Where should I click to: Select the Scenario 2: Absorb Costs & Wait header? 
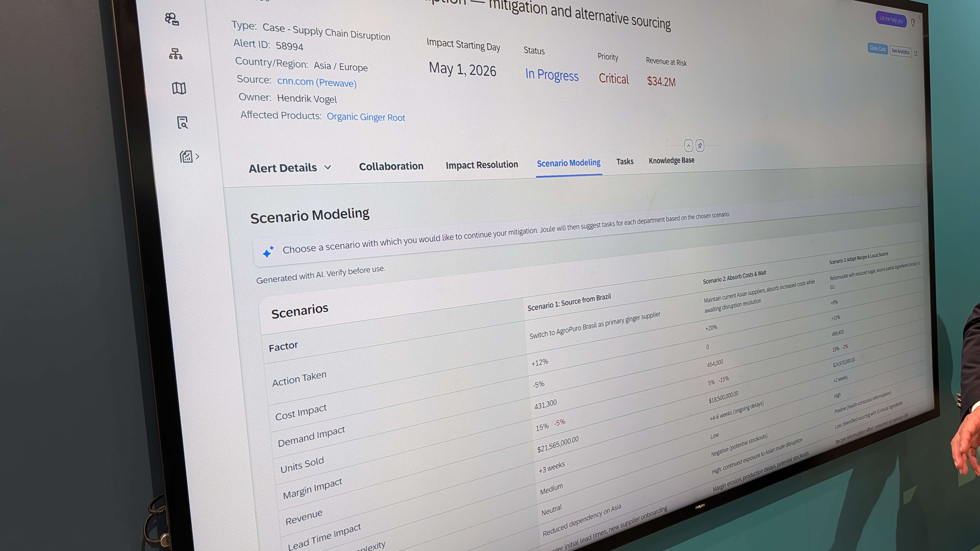point(734,277)
